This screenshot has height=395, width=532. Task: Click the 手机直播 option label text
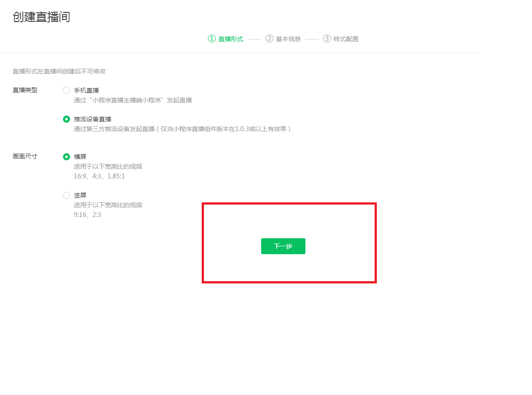click(x=86, y=90)
